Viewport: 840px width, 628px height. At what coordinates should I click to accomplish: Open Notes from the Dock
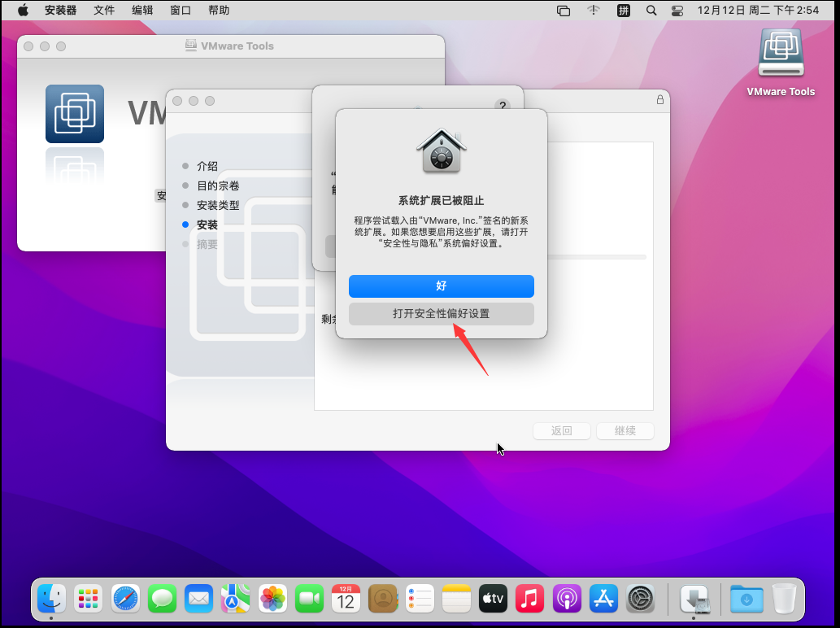(456, 598)
